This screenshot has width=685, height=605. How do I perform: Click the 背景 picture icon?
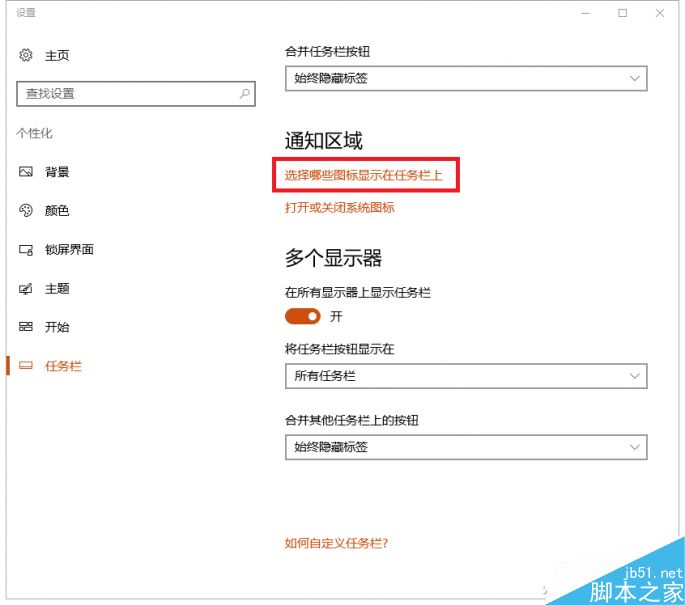click(x=26, y=172)
